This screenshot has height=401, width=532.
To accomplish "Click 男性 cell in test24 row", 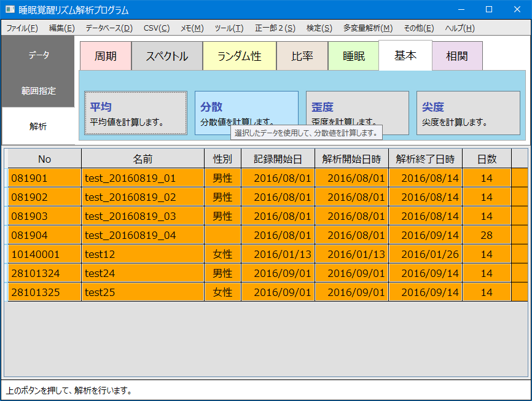I will tap(222, 273).
